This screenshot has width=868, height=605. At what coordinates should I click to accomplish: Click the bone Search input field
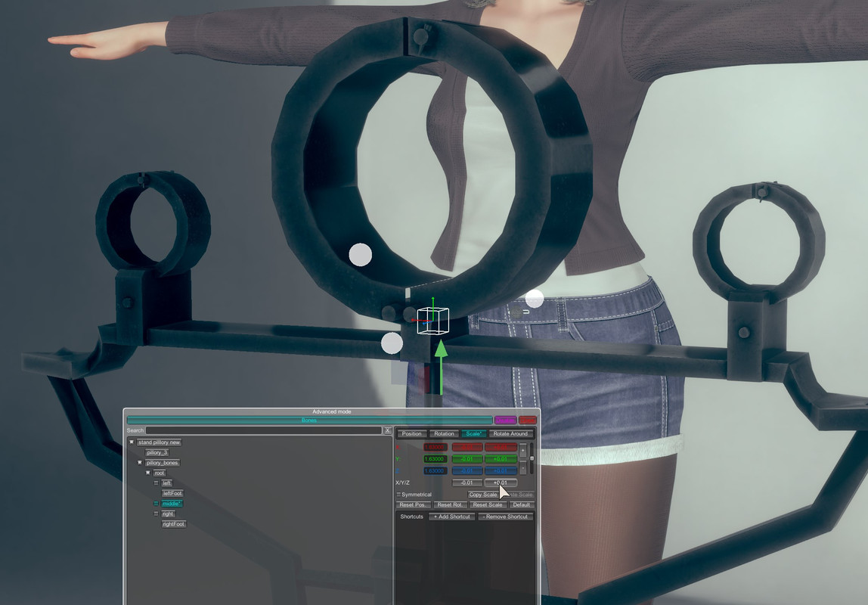tap(263, 430)
